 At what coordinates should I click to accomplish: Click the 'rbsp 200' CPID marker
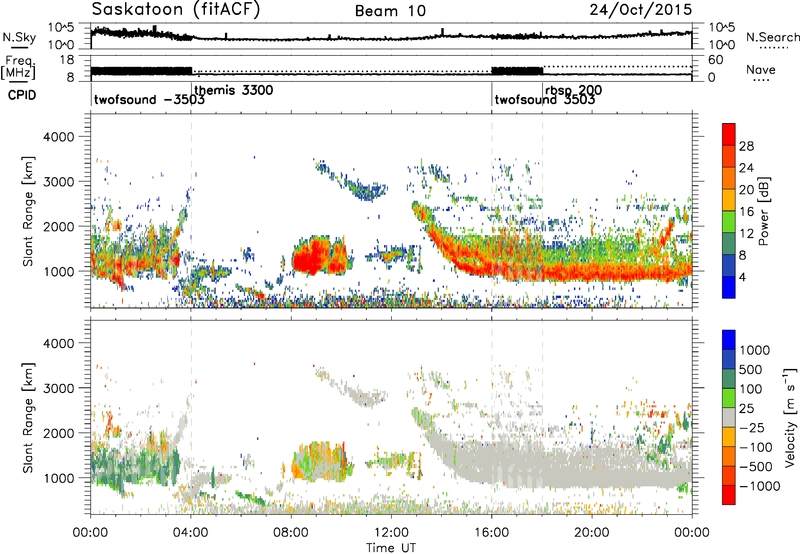(573, 90)
